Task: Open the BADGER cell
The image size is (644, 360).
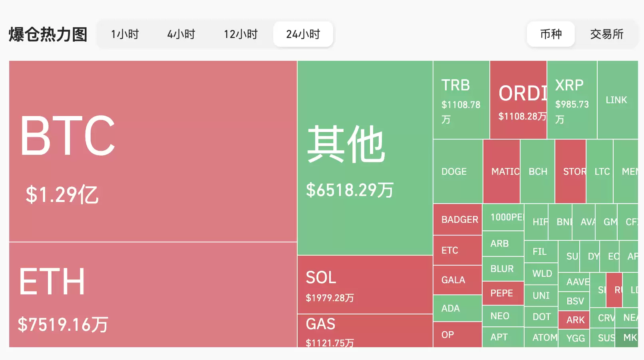Action: (457, 219)
